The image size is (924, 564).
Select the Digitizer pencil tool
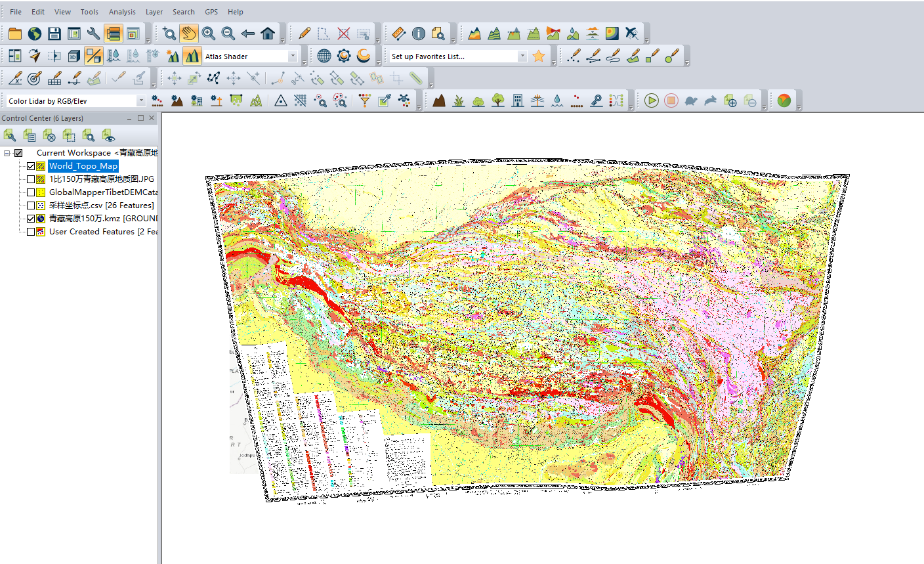tap(304, 33)
